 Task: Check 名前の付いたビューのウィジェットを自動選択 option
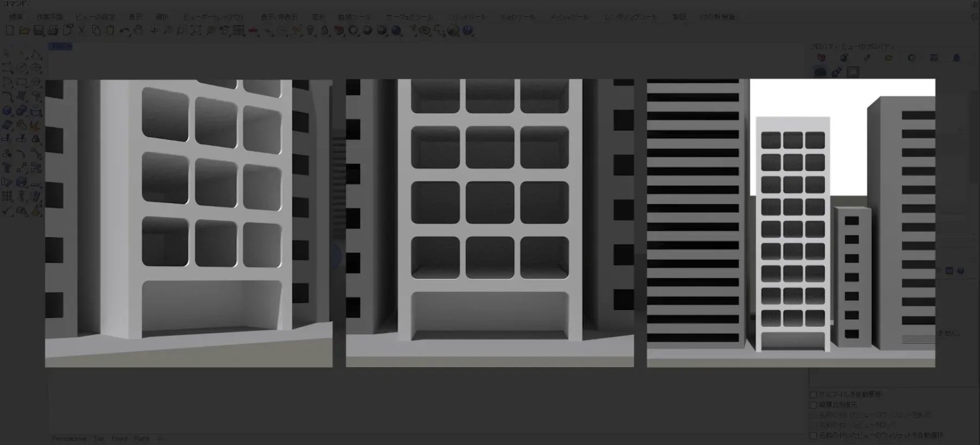coord(813,435)
